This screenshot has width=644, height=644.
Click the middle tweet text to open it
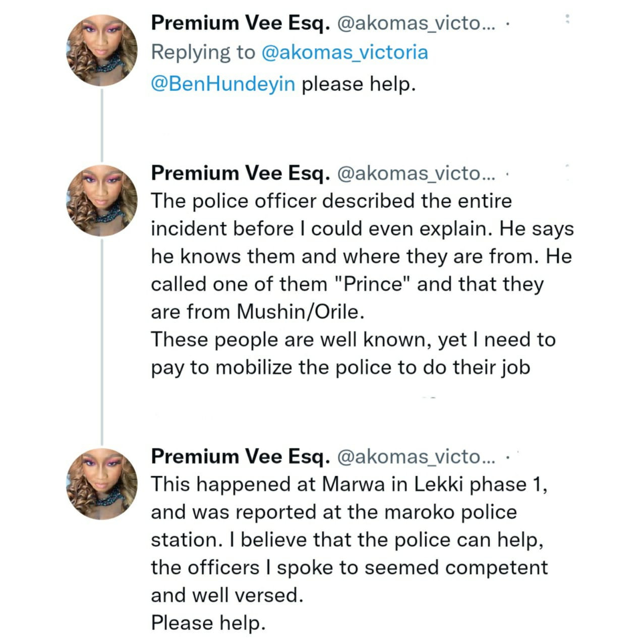(353, 282)
